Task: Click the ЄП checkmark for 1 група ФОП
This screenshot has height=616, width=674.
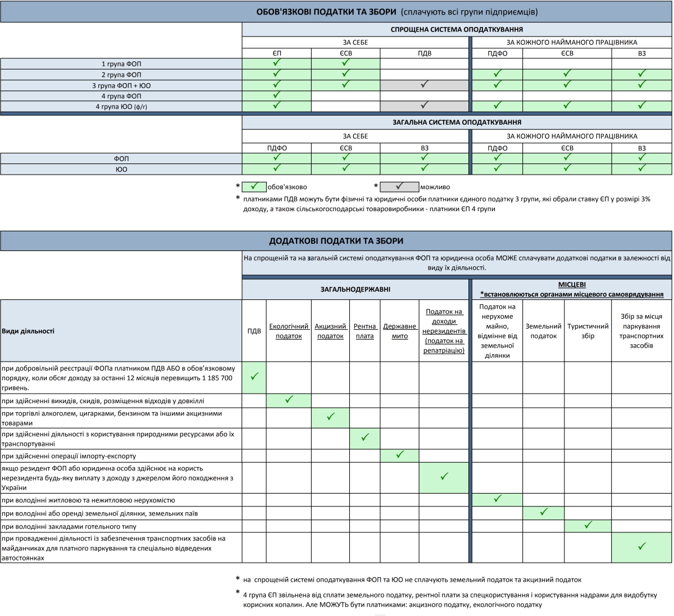Action: pyautogui.click(x=276, y=63)
